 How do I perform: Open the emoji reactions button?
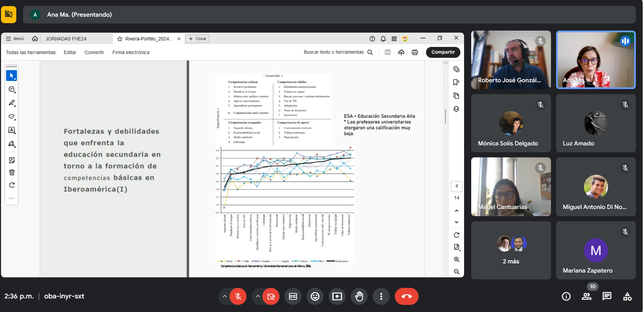click(x=315, y=296)
